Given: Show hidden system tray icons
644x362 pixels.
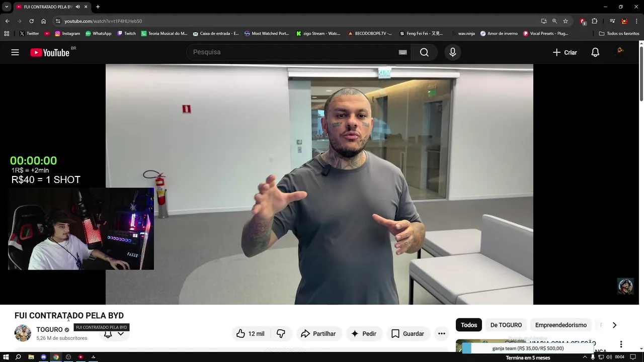Looking at the screenshot, I should (585, 357).
